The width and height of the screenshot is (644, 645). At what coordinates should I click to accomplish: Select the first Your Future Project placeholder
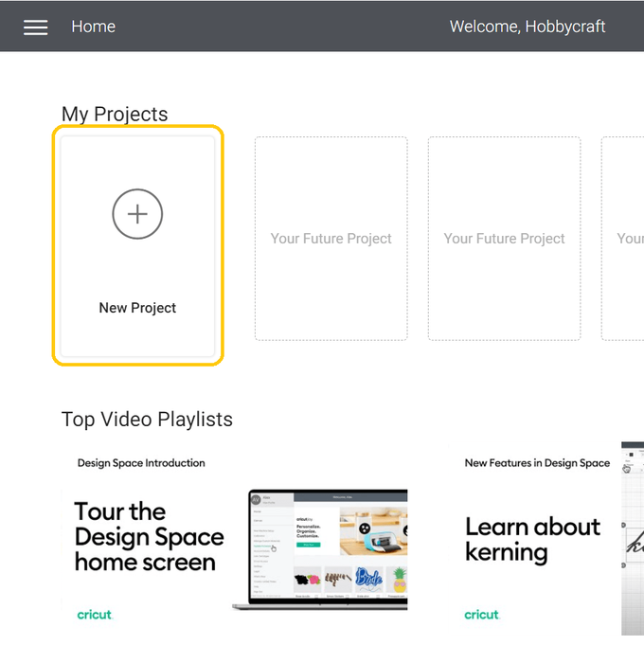(331, 239)
